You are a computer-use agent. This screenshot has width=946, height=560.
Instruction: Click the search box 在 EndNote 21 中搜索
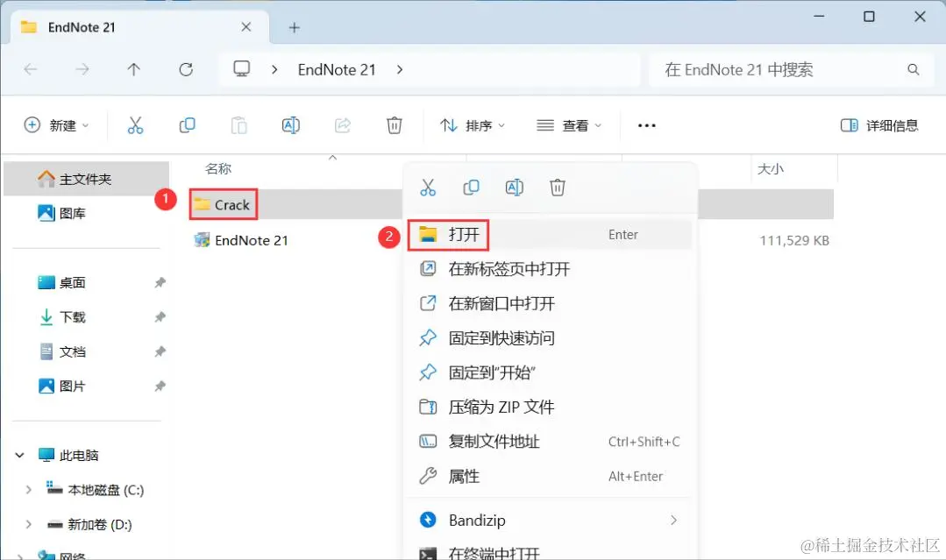click(792, 69)
